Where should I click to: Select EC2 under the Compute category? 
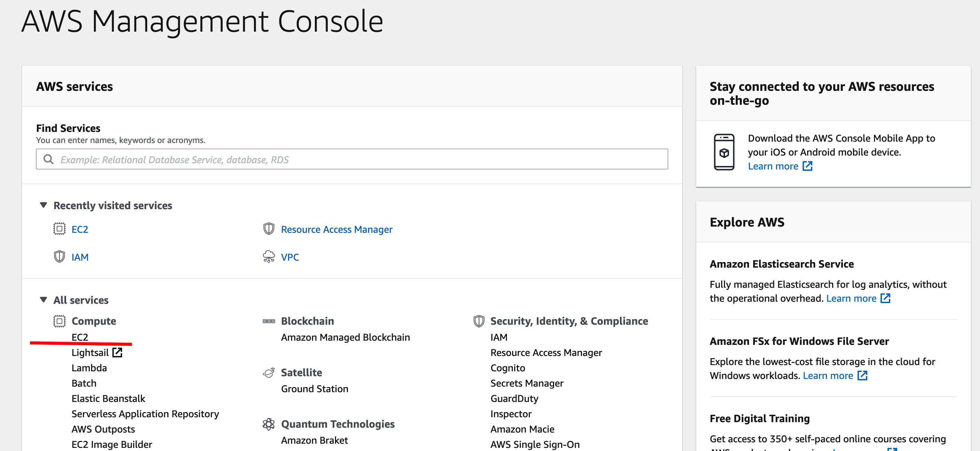(x=80, y=337)
